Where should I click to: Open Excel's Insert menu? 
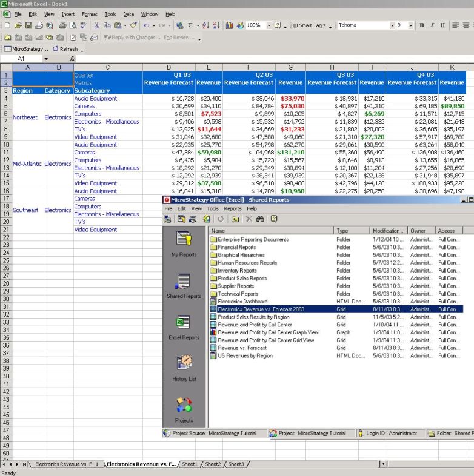click(x=68, y=15)
